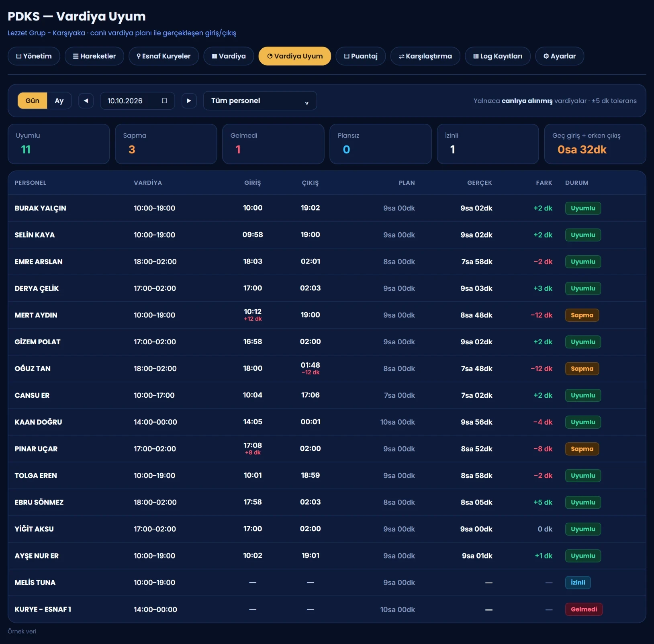Click Uyumlu badge for EBRU SÖNMEZ

click(583, 503)
